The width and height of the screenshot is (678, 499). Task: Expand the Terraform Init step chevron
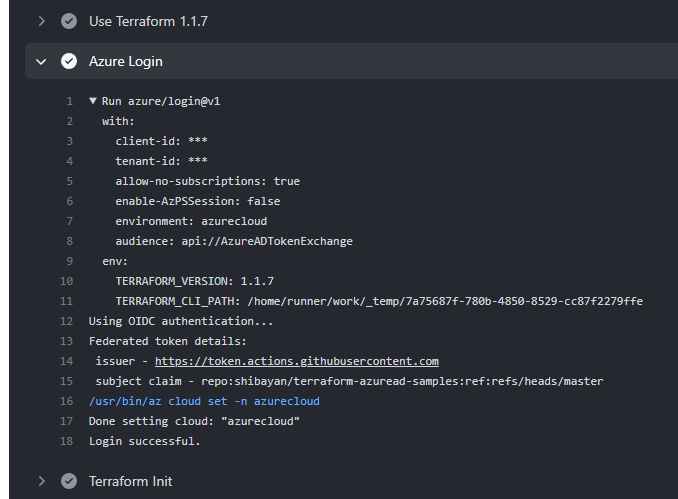point(42,481)
